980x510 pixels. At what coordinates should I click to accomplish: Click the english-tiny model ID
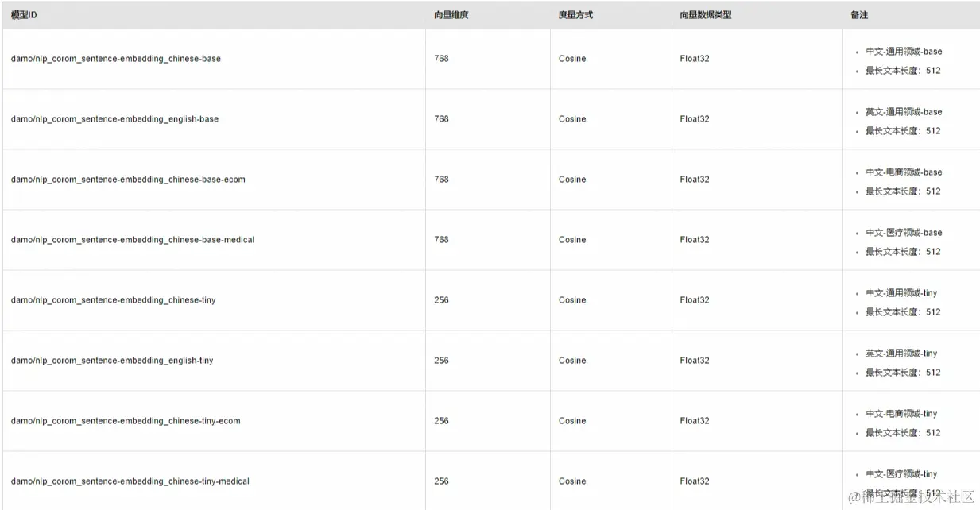coord(112,361)
